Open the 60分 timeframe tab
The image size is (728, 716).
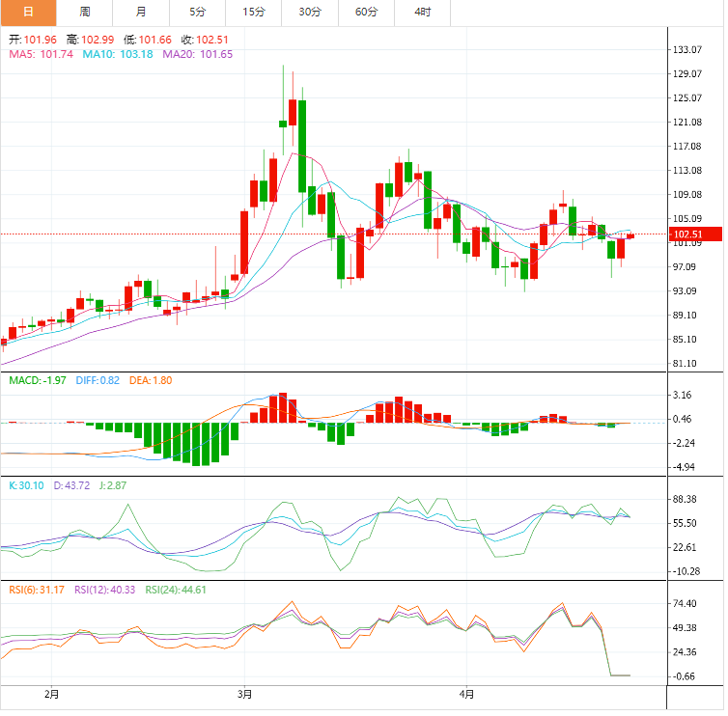point(366,13)
